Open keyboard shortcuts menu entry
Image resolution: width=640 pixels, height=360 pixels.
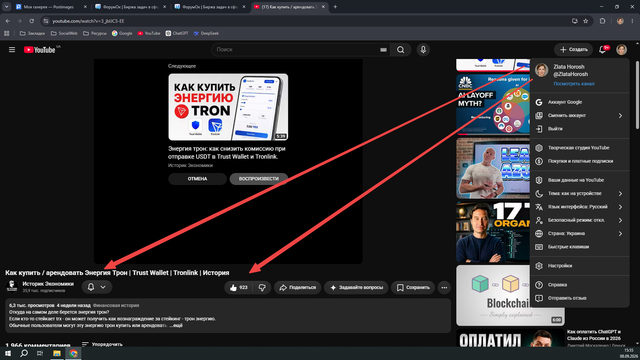tap(580, 247)
